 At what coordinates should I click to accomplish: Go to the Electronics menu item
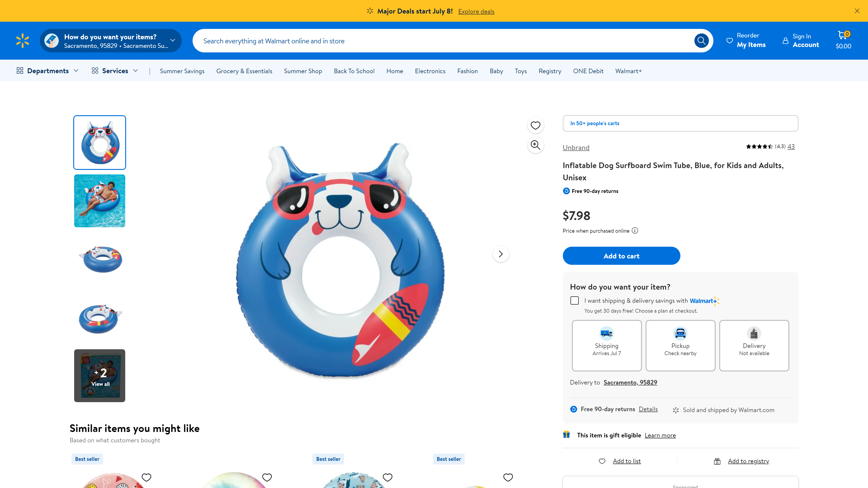tap(430, 71)
